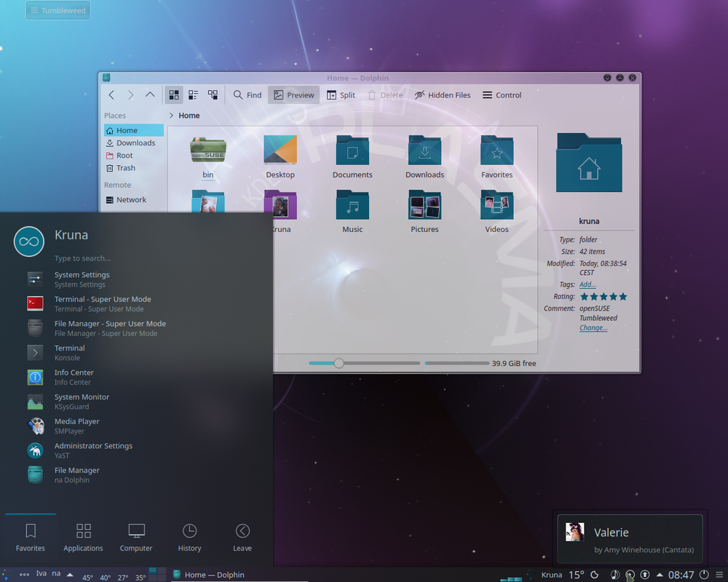Select the bin folder icon
Image resolution: width=728 pixels, height=582 pixels.
pos(208,151)
